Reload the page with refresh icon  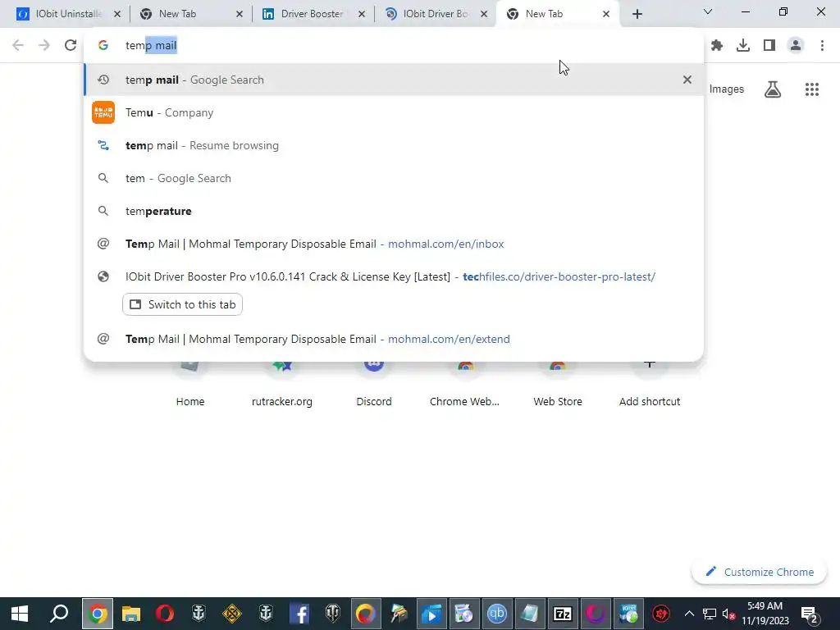pos(71,46)
